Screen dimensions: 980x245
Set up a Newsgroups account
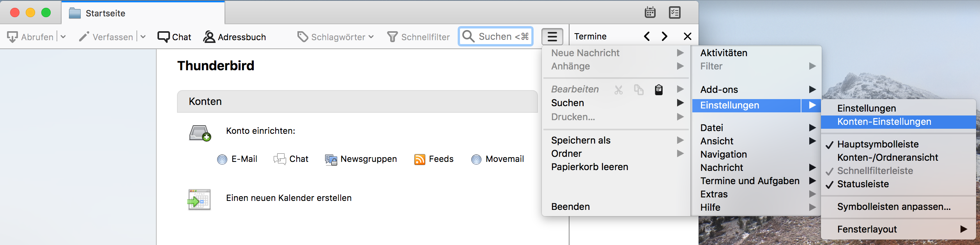pos(361,159)
